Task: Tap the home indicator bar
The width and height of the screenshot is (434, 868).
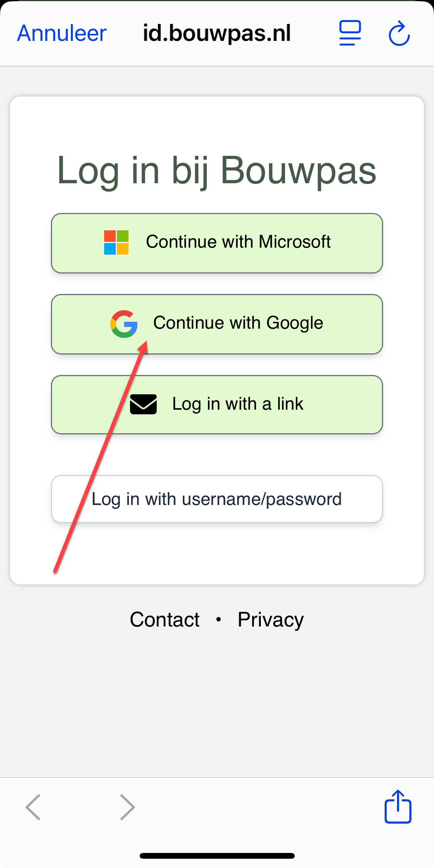Action: [x=217, y=856]
